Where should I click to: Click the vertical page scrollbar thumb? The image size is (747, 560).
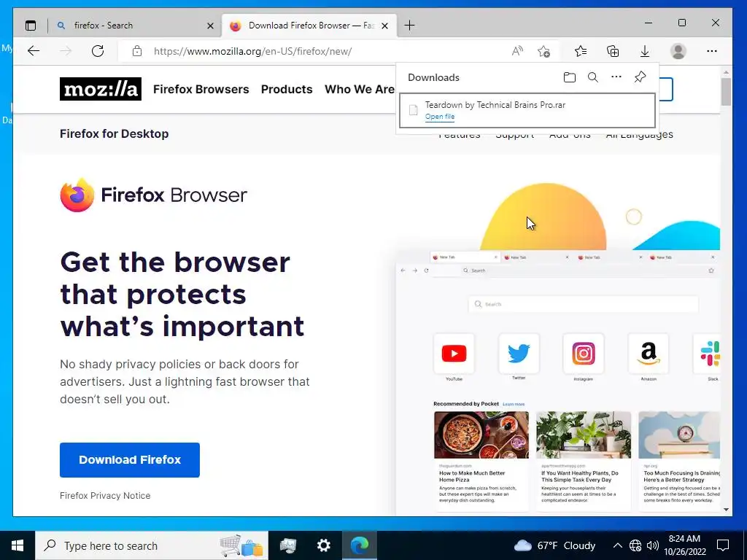[726, 92]
